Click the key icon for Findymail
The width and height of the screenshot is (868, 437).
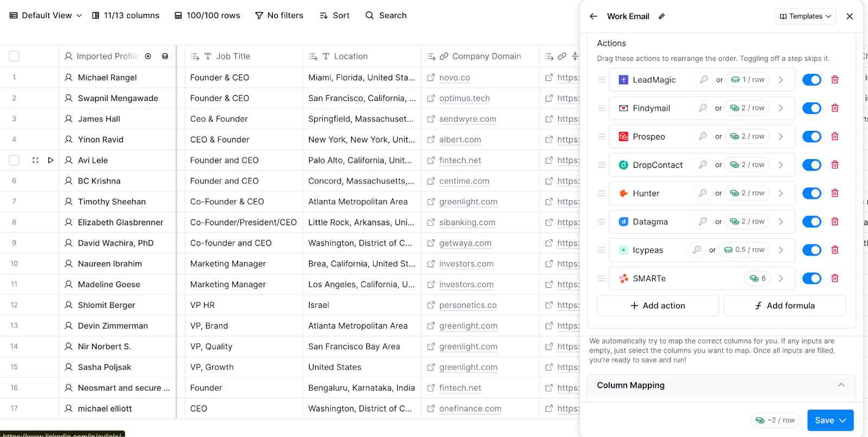pyautogui.click(x=703, y=108)
